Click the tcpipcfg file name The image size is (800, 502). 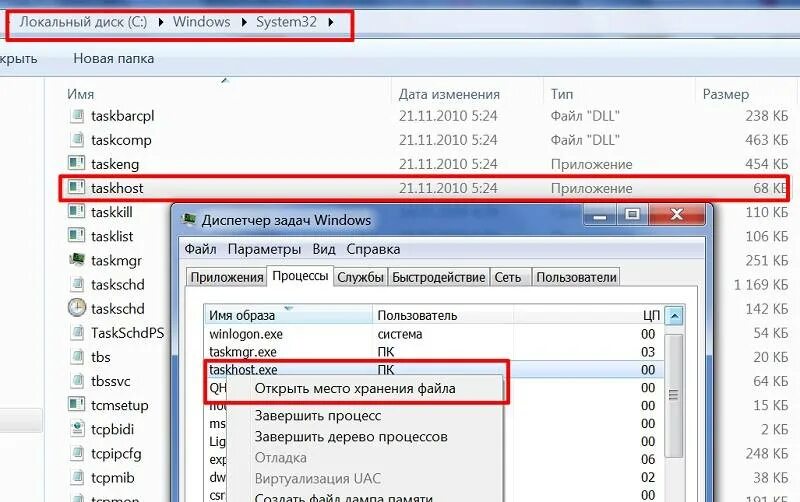[116, 454]
